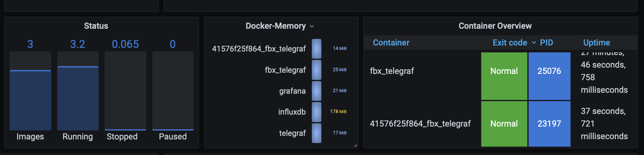Select the Images bar in Status panel
This screenshot has width=644, height=155.
(30, 100)
